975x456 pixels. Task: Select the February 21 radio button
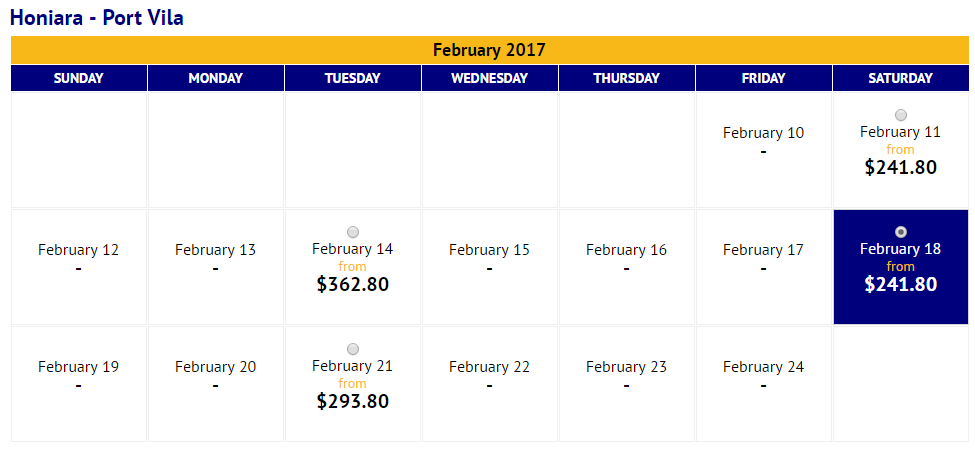[x=353, y=349]
